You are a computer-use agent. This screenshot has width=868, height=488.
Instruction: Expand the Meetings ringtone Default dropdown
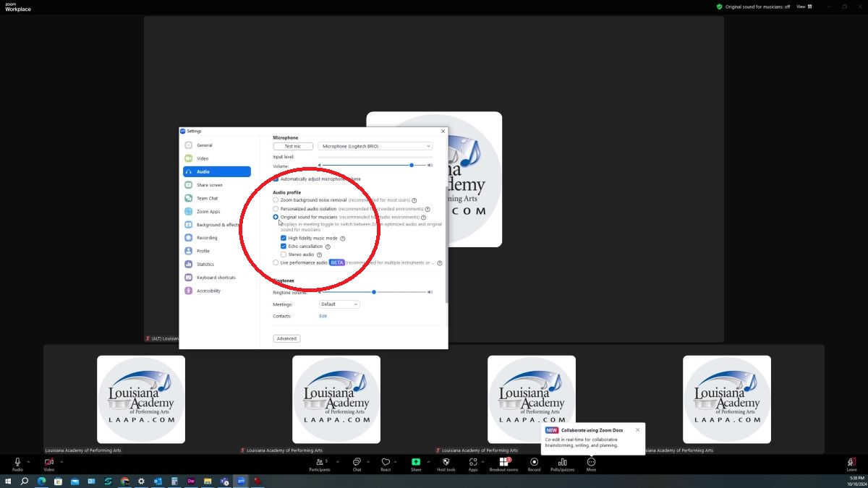(339, 304)
